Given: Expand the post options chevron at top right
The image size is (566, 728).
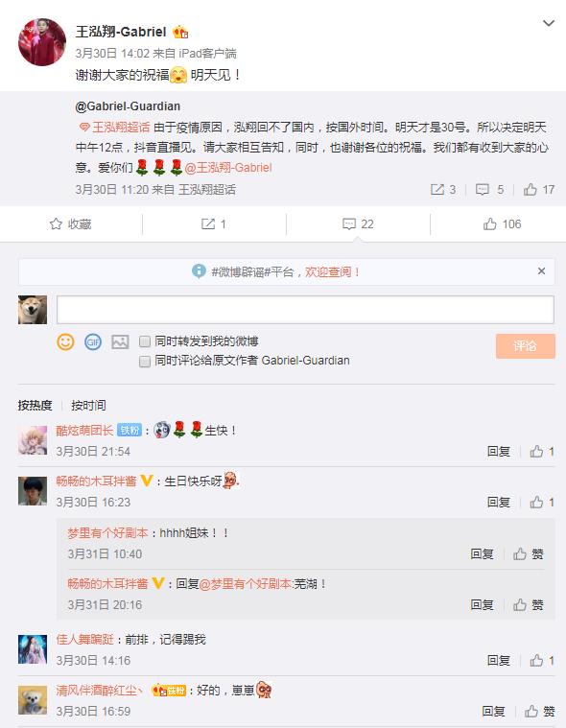Looking at the screenshot, I should 549,23.
